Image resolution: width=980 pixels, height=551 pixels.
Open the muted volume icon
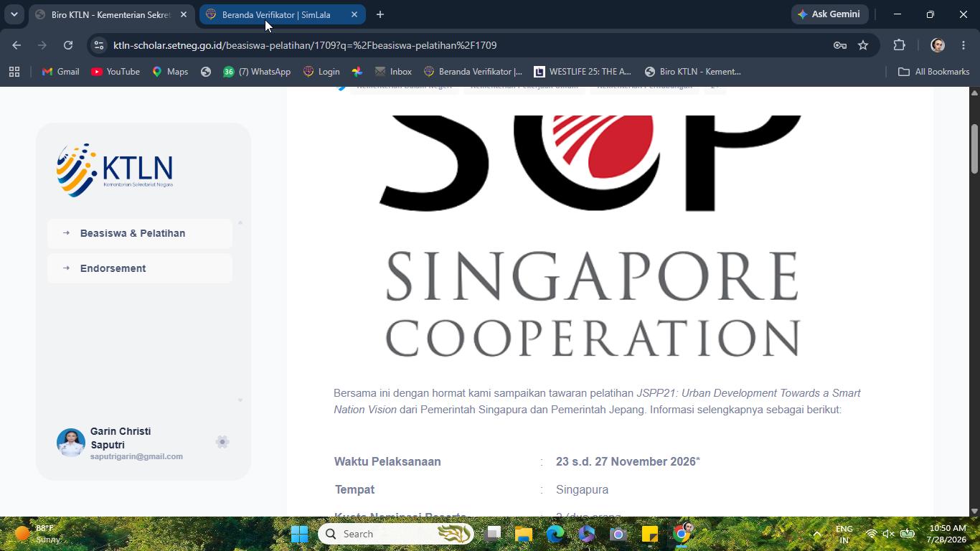coord(889,534)
